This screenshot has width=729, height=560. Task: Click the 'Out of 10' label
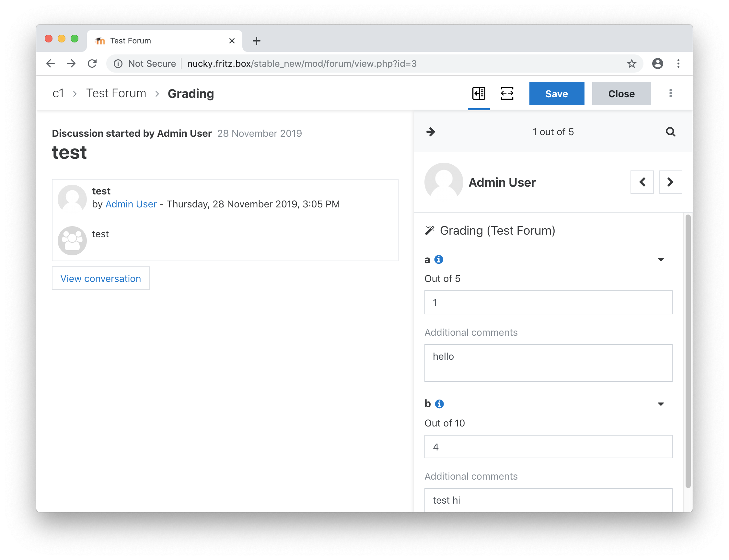pos(445,423)
